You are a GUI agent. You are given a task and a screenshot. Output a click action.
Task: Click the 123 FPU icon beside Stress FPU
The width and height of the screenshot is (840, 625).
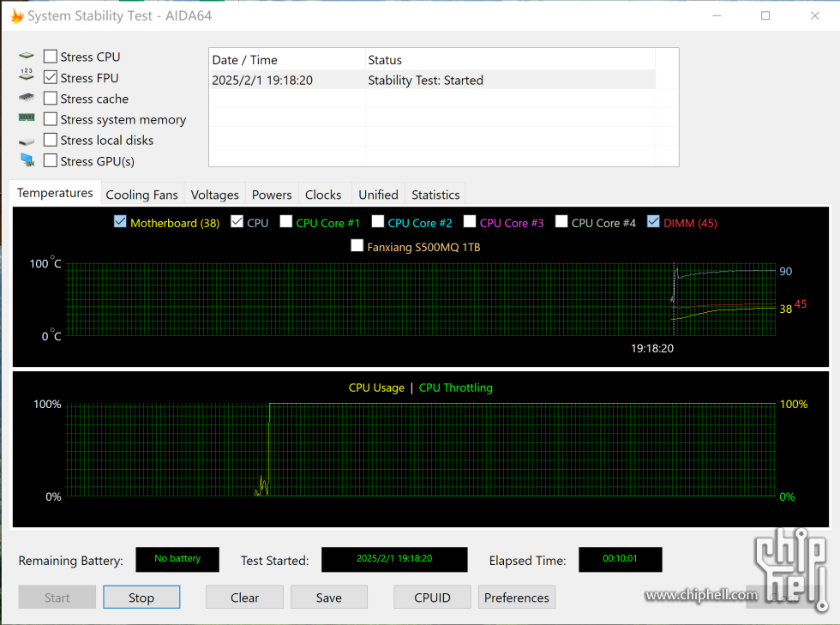(27, 75)
